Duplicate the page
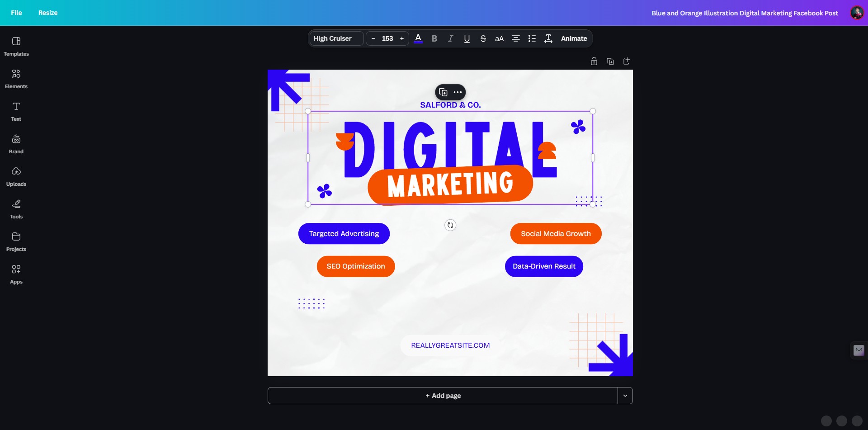 pos(610,61)
